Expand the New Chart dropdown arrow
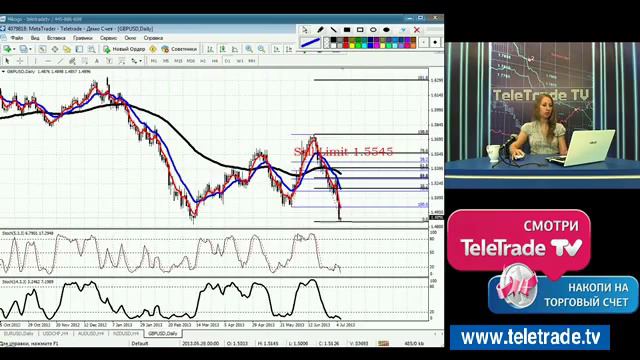This screenshot has height=360, width=640. tap(14, 49)
